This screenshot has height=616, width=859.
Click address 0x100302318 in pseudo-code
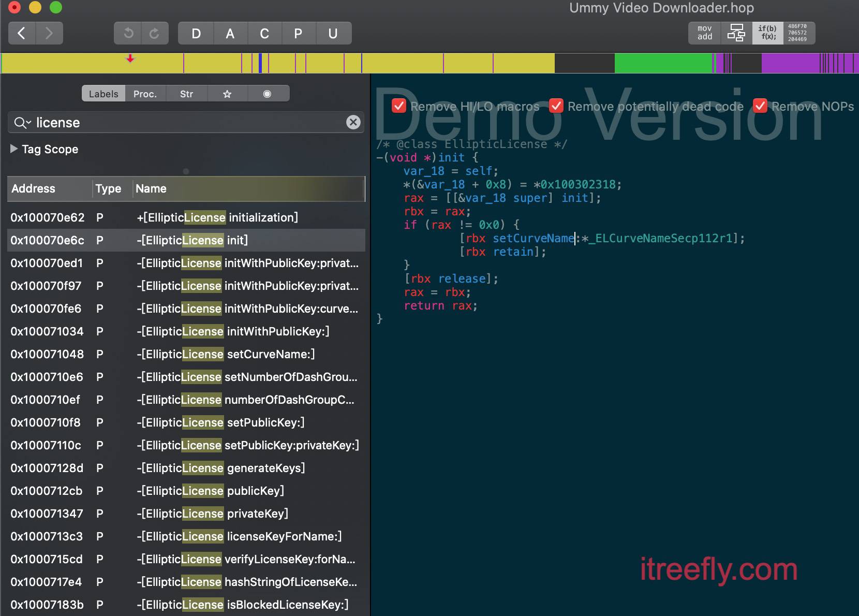pos(578,184)
